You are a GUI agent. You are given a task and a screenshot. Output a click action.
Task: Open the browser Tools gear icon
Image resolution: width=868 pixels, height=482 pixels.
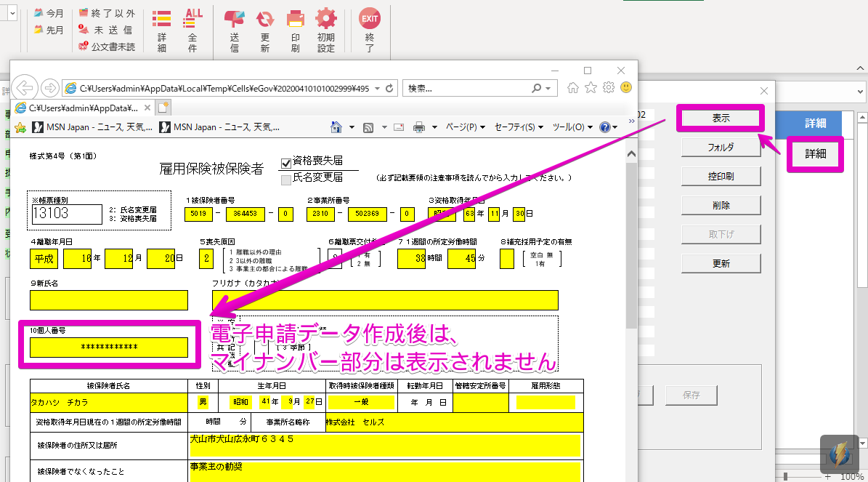609,87
